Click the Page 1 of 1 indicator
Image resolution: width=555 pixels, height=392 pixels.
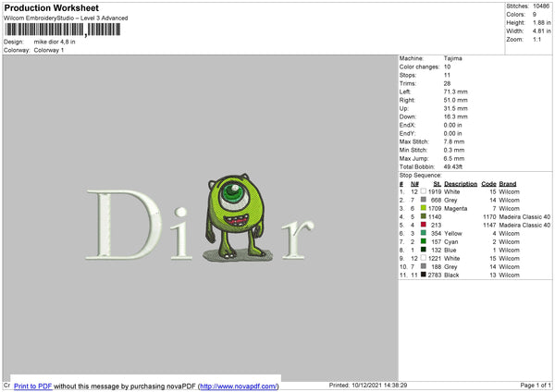pos(536,385)
